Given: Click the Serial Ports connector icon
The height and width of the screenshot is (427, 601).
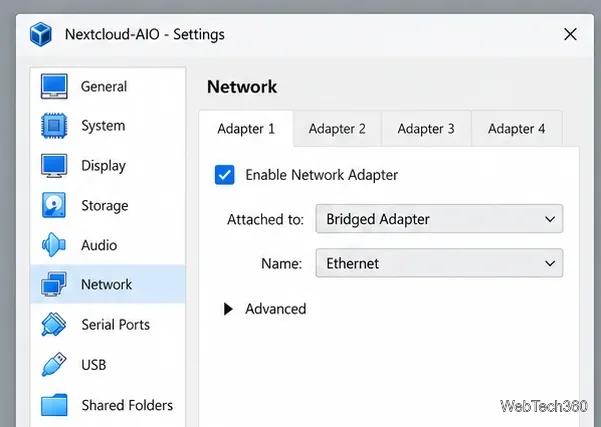Looking at the screenshot, I should click(x=54, y=324).
